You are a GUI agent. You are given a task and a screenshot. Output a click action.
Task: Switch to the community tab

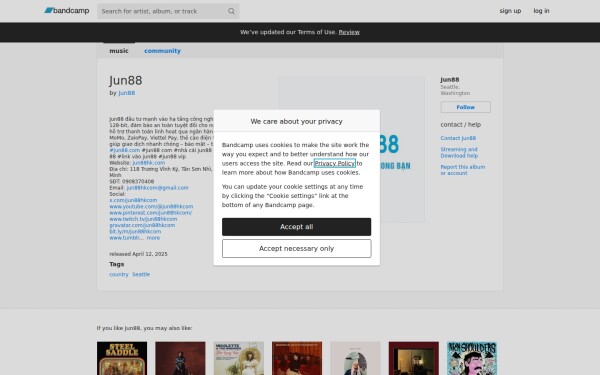pyautogui.click(x=162, y=51)
